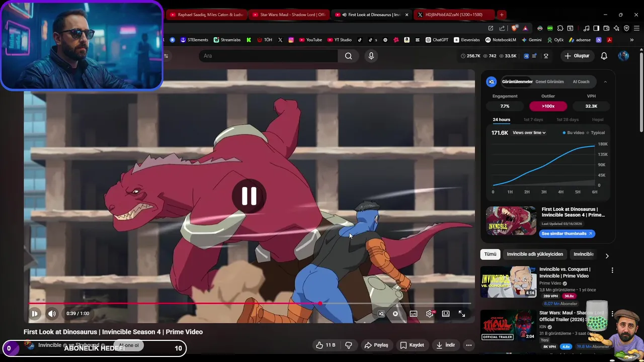Open options for Invincible vs. Conquest video
Screen dimensions: 644x362
[612, 270]
